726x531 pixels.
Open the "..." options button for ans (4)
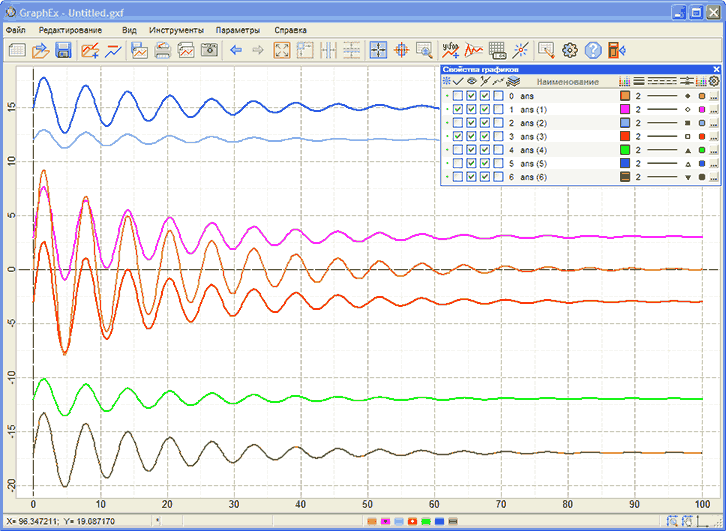(x=715, y=150)
